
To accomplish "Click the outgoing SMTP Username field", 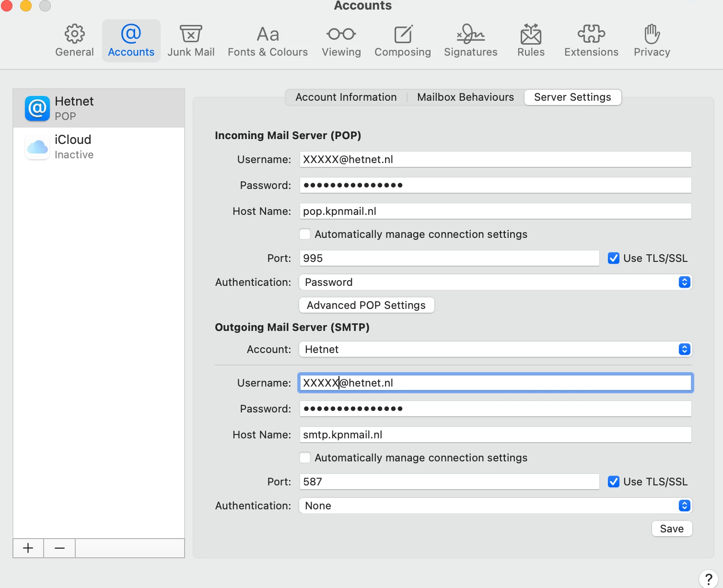I will point(495,383).
